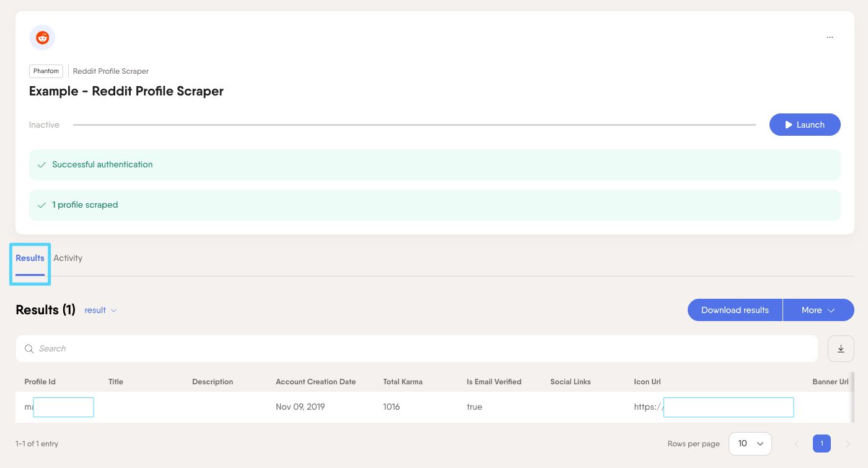868x468 pixels.
Task: Click the Banner Url column header
Action: [830, 382]
